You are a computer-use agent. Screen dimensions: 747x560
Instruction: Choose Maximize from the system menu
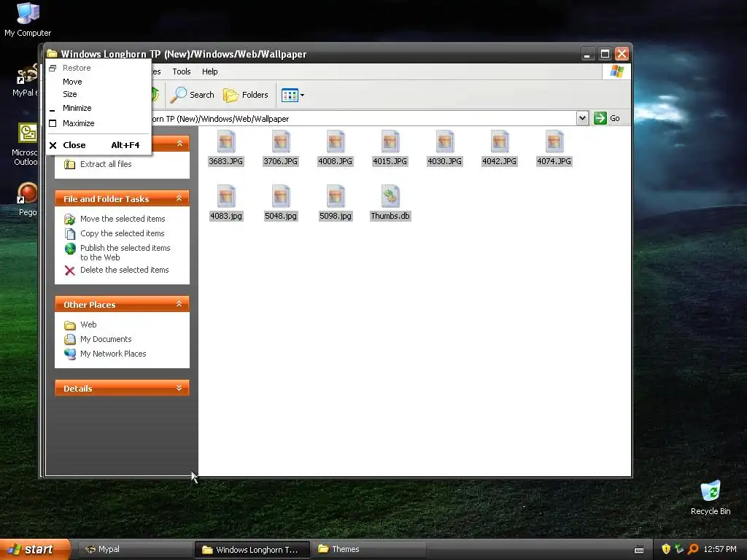[98, 123]
